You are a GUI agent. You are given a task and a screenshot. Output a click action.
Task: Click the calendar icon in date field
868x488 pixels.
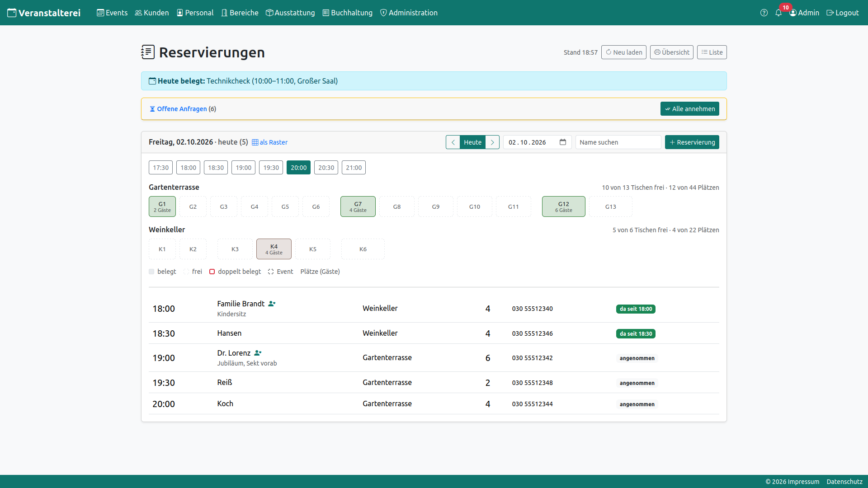563,142
